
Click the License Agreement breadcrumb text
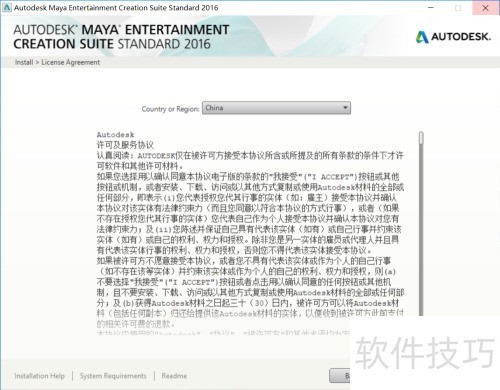coord(70,62)
